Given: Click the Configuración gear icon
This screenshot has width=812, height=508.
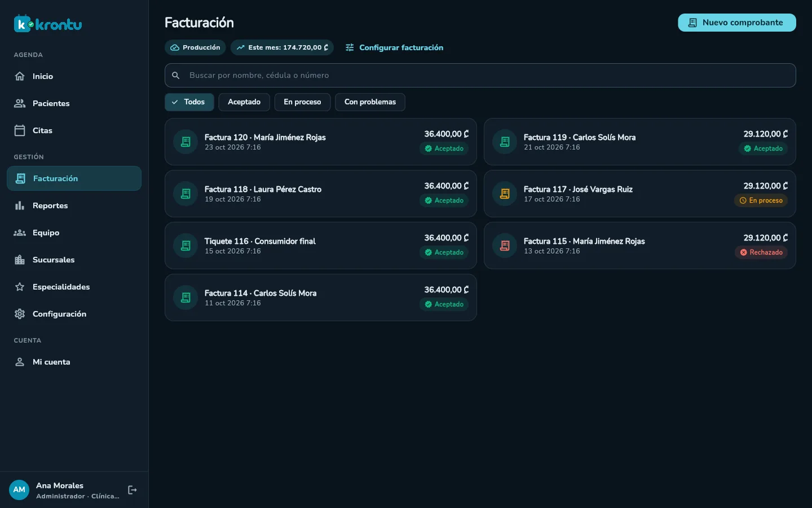Looking at the screenshot, I should (20, 314).
